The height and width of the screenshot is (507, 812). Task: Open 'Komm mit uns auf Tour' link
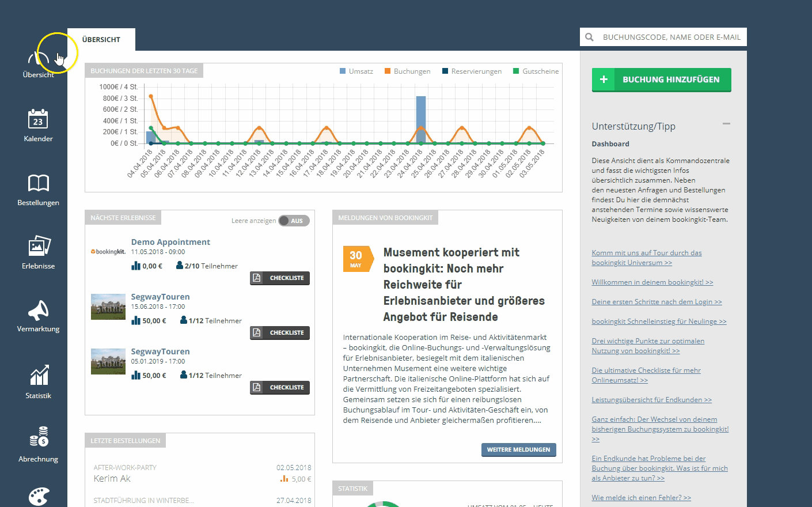point(647,258)
